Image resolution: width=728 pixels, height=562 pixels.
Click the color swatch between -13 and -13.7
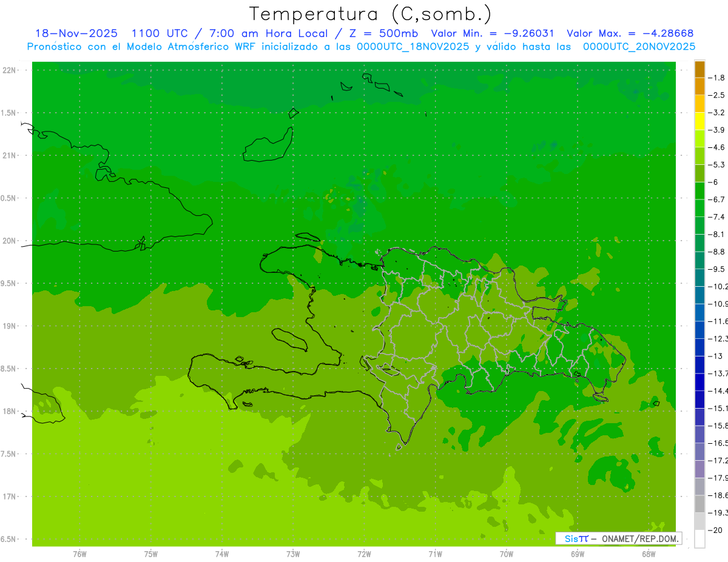pyautogui.click(x=699, y=364)
